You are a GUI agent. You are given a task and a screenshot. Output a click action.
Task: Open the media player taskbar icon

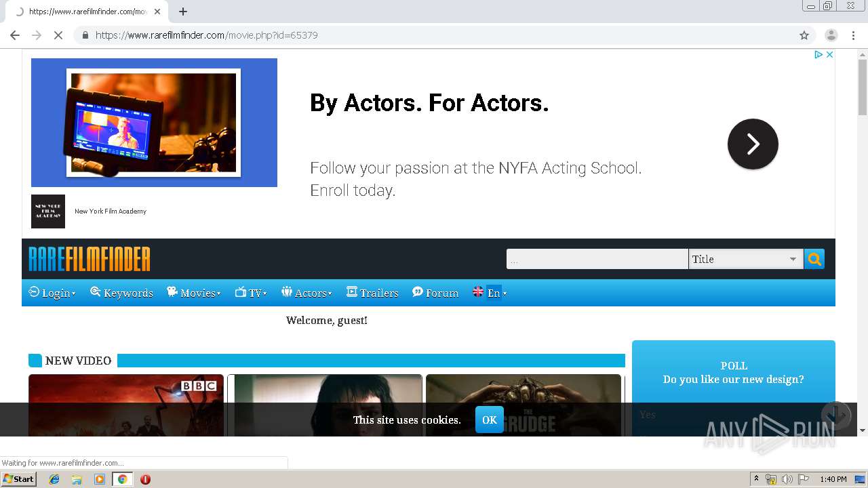click(x=100, y=479)
